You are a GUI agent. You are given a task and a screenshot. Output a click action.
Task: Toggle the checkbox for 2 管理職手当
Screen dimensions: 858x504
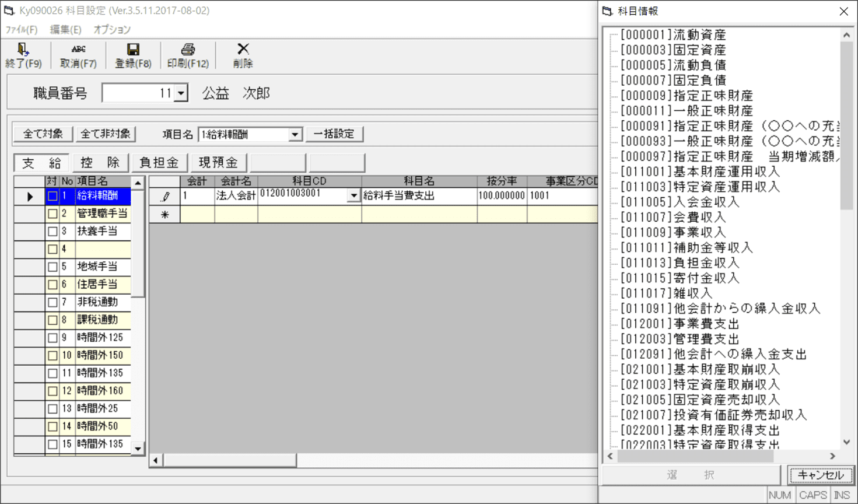click(x=52, y=214)
